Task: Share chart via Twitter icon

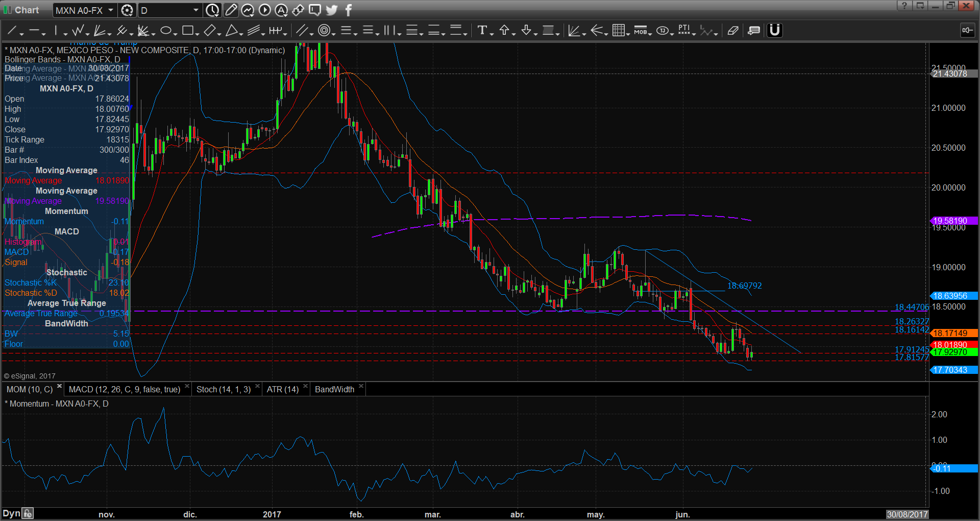Action: point(332,10)
